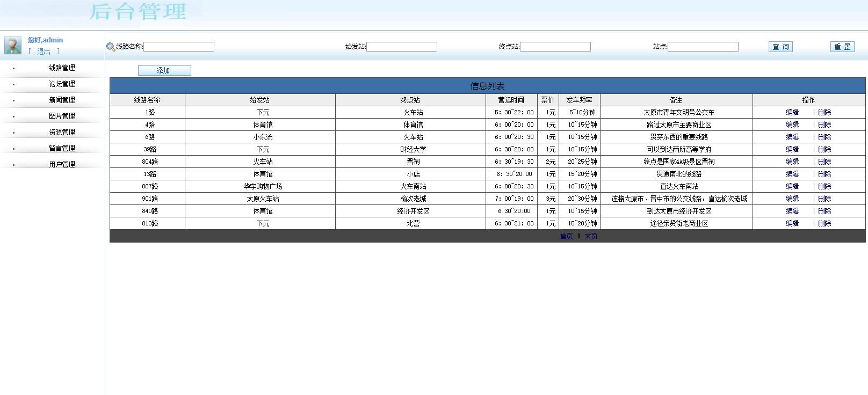The image size is (868, 395).
Task: Select the 901路 route name cell
Action: click(147, 199)
